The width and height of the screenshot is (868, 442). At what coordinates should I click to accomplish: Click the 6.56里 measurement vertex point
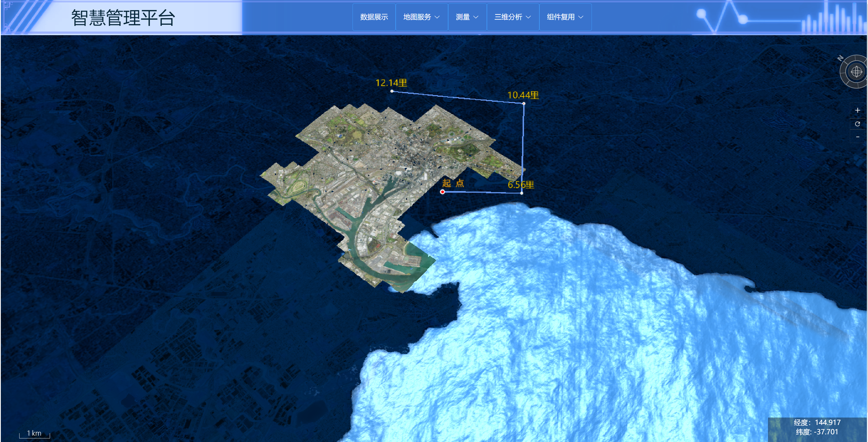tap(522, 193)
